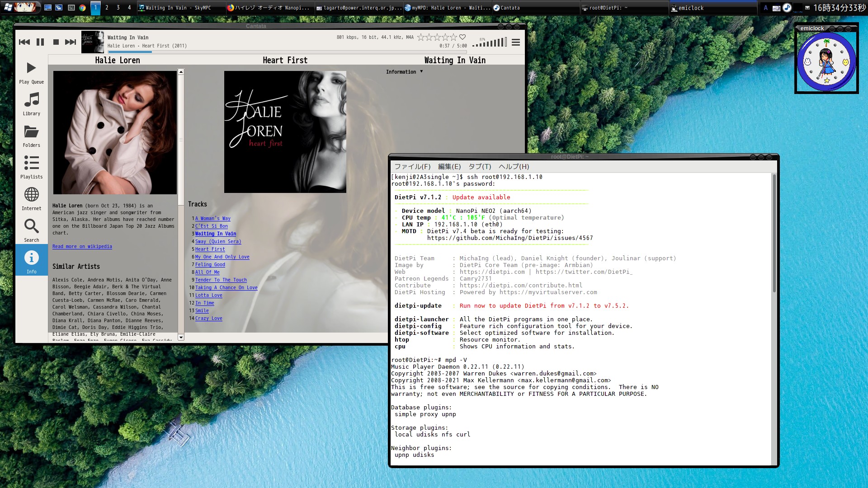This screenshot has height=488, width=868.
Task: Open Cantata's hamburger main menu
Action: 516,42
